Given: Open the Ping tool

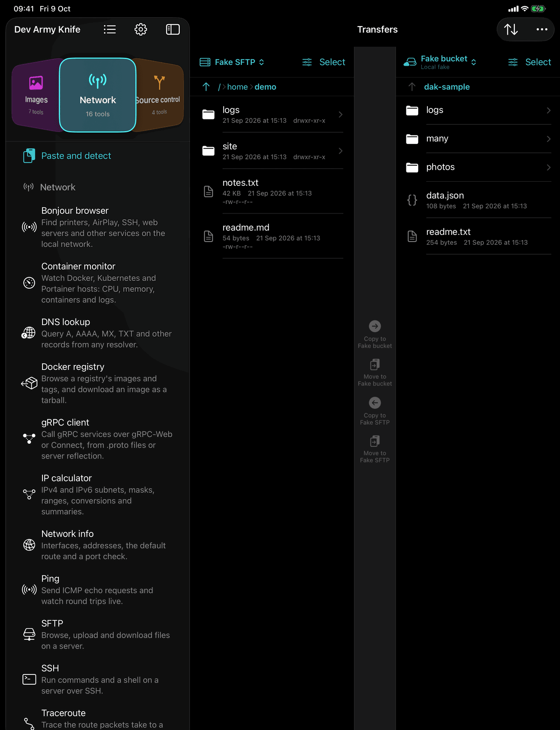Looking at the screenshot, I should [98, 589].
